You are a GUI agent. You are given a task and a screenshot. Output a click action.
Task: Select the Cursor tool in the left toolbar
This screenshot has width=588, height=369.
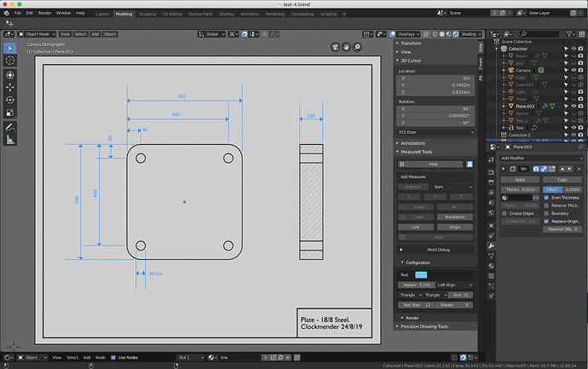pyautogui.click(x=10, y=61)
